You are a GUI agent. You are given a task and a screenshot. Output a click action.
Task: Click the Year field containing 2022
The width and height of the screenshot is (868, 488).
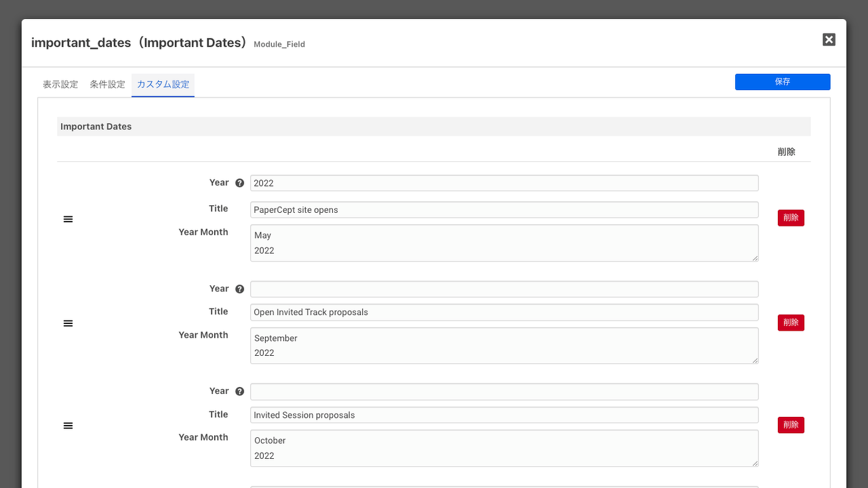coord(504,183)
